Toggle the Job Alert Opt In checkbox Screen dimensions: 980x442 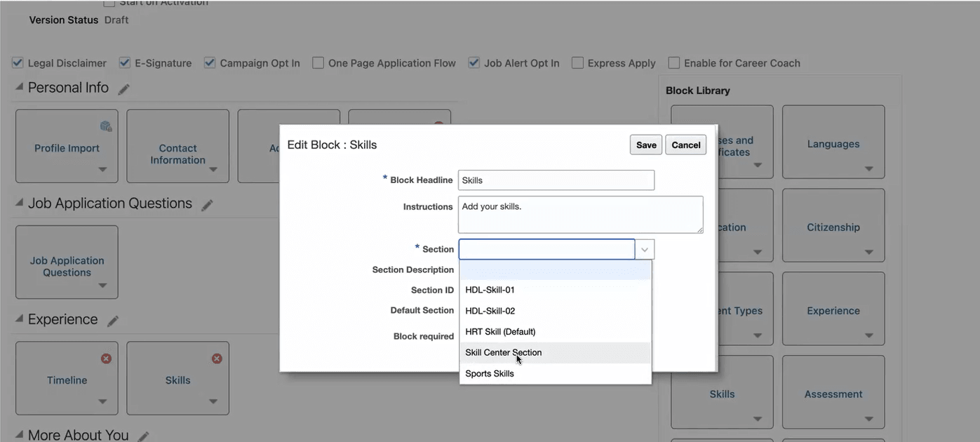(x=474, y=63)
